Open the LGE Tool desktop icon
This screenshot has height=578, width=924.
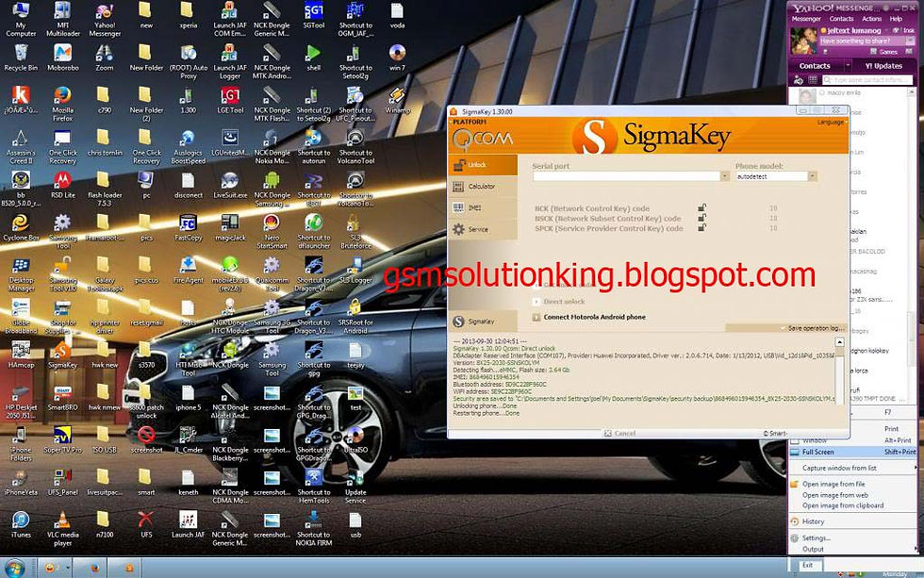point(230,101)
